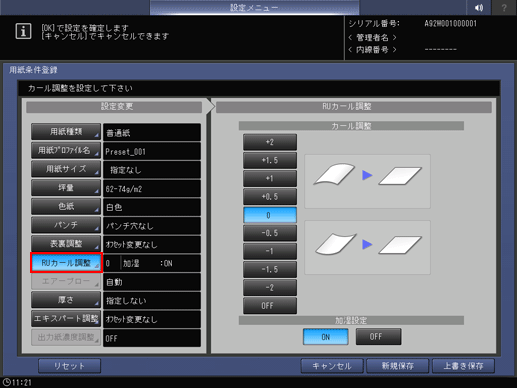
Task: Click the リセット reset button
Action: (69, 366)
